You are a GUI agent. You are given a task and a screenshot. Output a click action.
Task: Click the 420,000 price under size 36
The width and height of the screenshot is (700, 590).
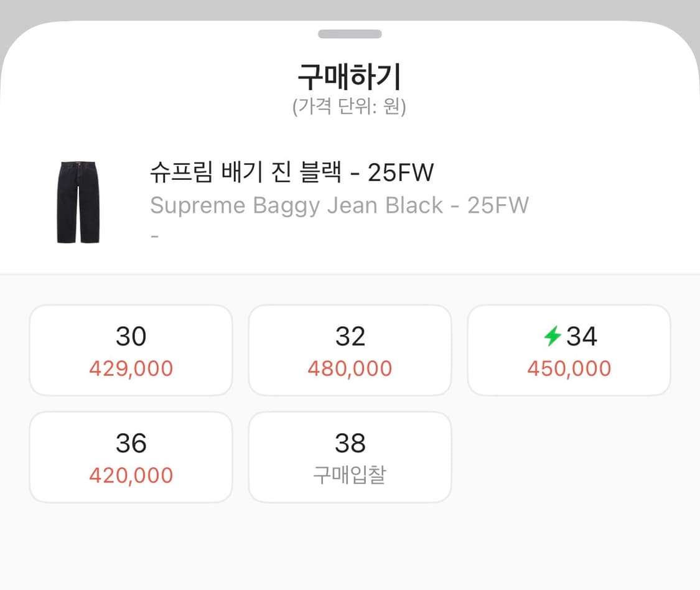(x=130, y=475)
